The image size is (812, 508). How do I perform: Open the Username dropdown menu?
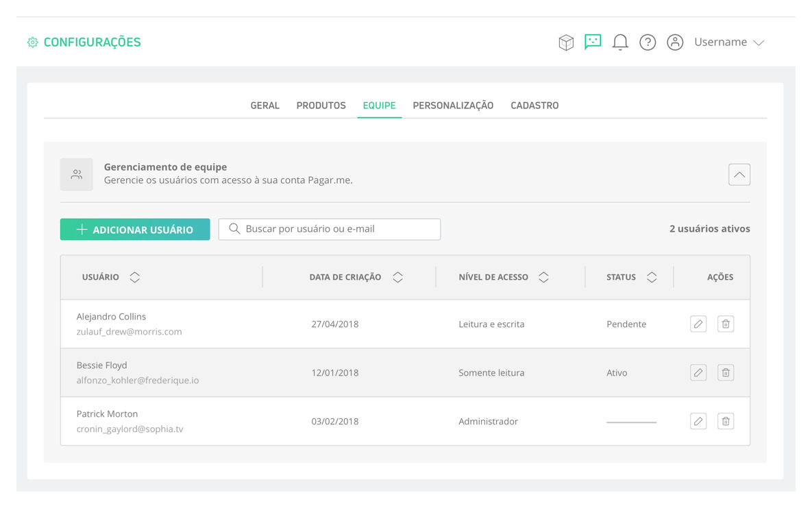click(x=728, y=42)
